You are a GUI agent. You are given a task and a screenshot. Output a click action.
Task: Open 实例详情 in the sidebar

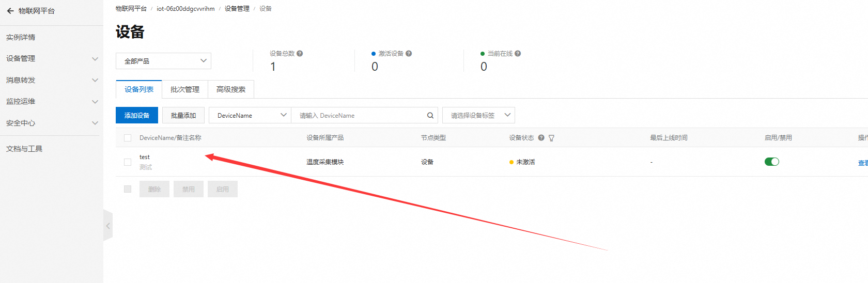21,37
